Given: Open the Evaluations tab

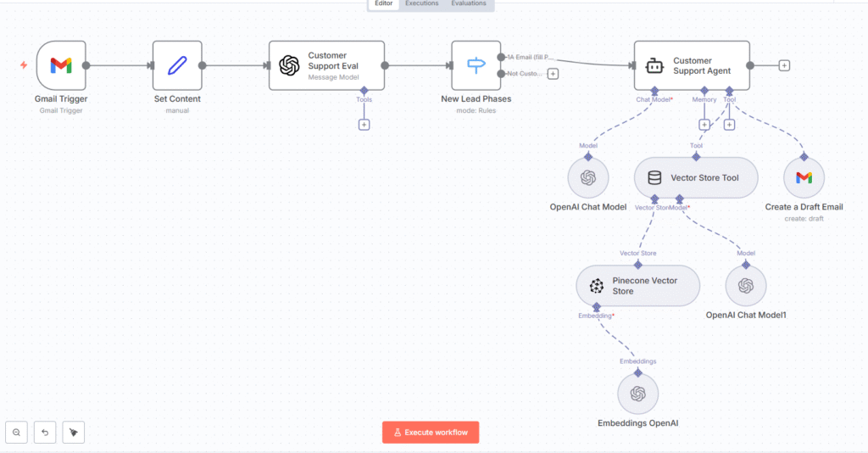Looking at the screenshot, I should coord(469,4).
